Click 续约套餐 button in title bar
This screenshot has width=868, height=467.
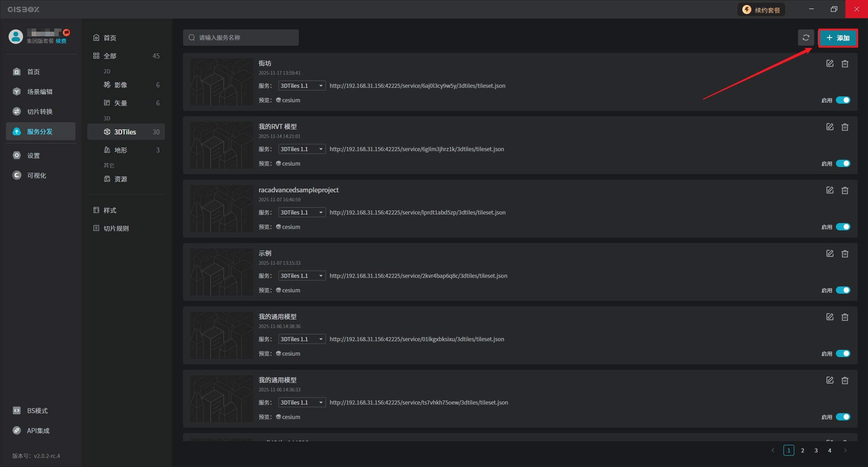click(761, 10)
